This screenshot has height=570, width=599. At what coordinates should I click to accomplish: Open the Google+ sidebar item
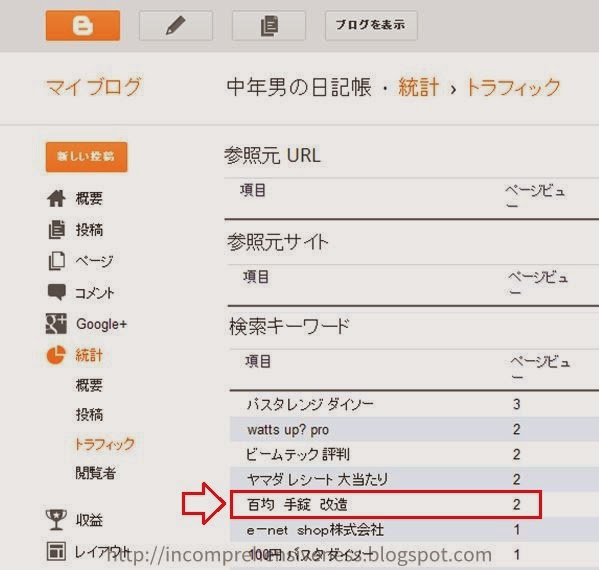[x=101, y=324]
